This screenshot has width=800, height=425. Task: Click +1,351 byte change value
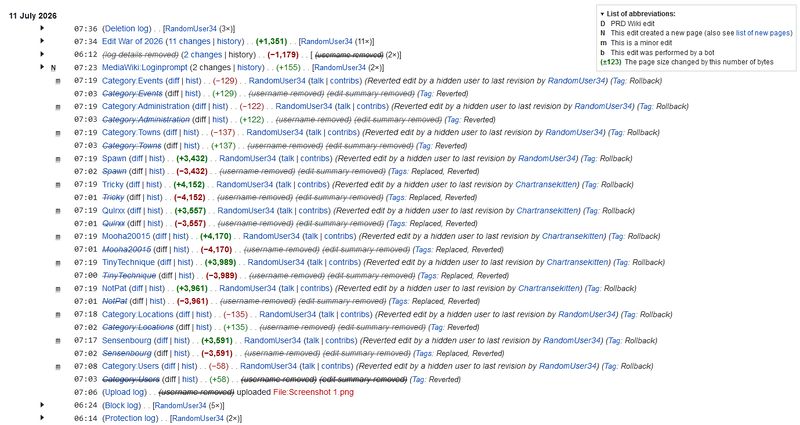point(271,41)
